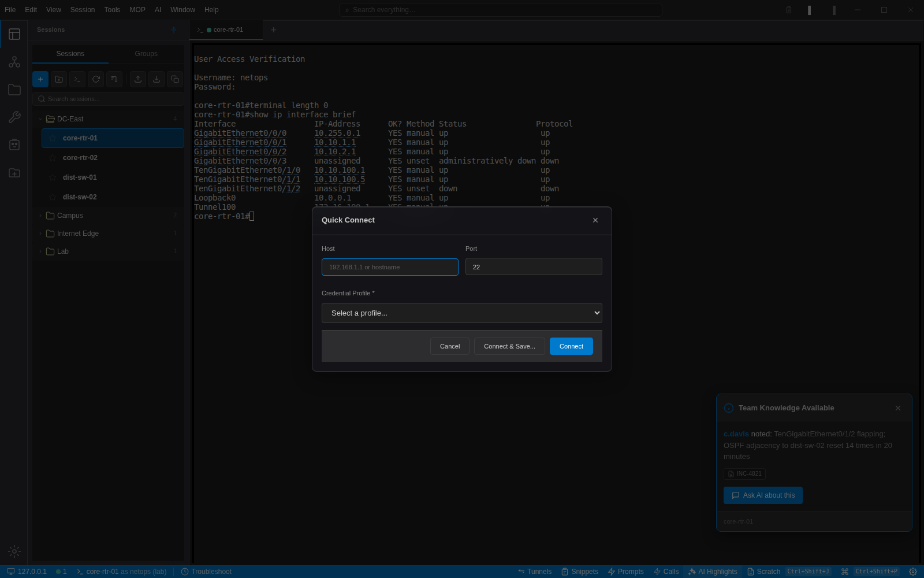This screenshot has width=924, height=578.
Task: Favorite dist-sw-02 with its star
Action: coord(53,197)
